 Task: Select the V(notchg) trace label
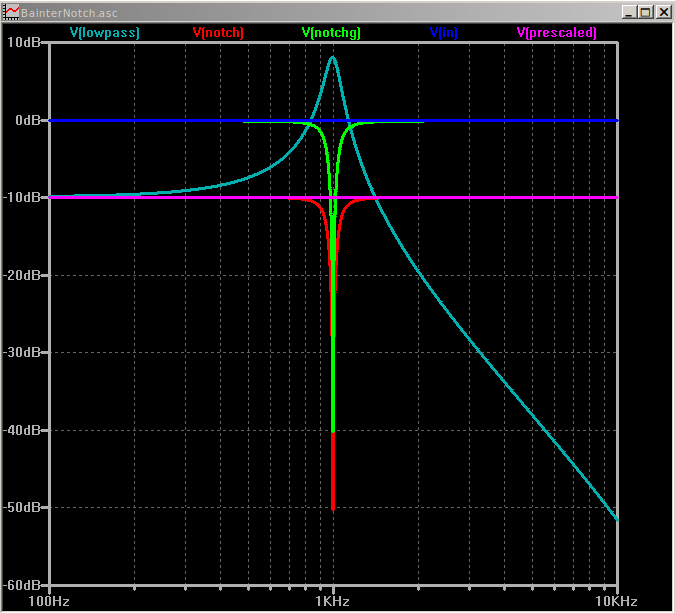tap(331, 33)
